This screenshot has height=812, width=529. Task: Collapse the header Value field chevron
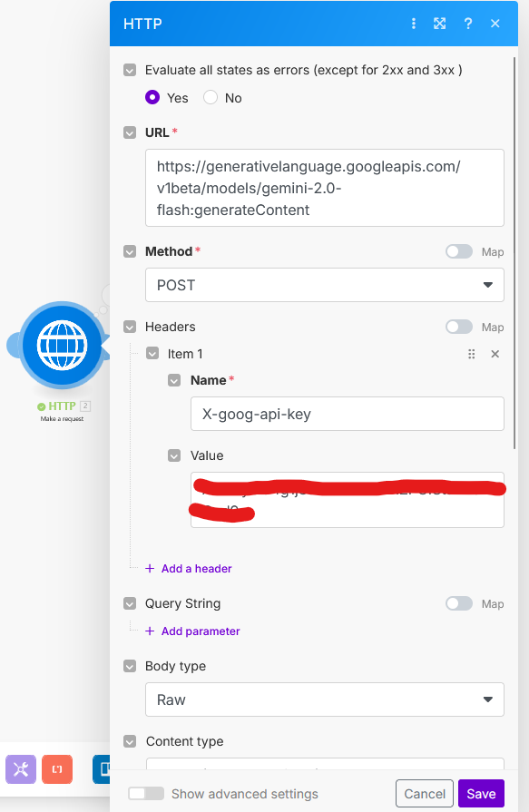[x=174, y=455]
